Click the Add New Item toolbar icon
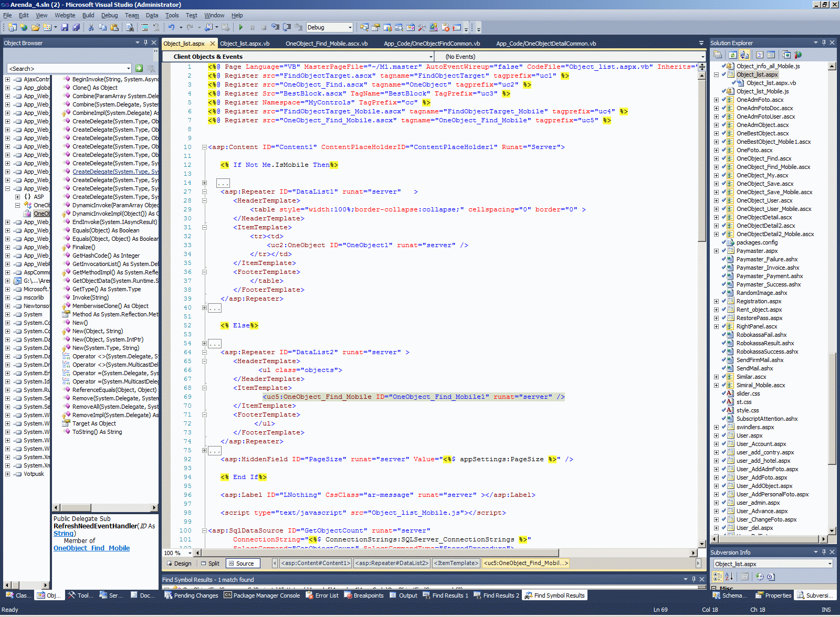Screen dimensions: 840x617 point(47,27)
